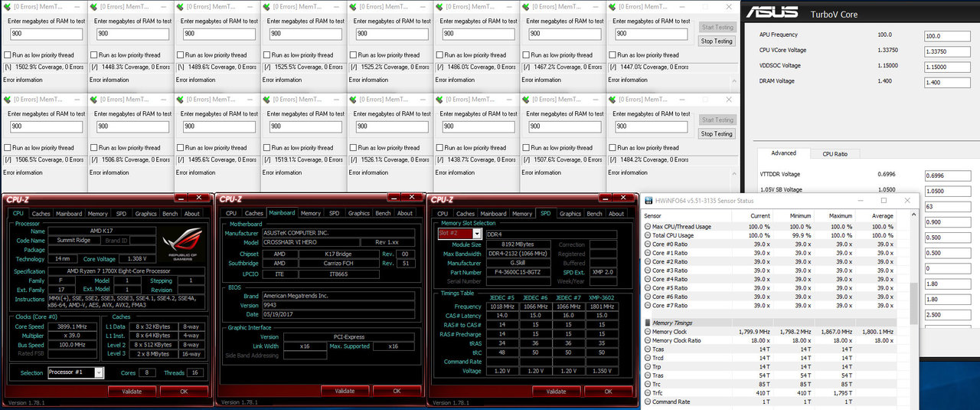The width and height of the screenshot is (980, 410).
Task: Click the VDDSOC Voltage input field
Action: click(x=948, y=67)
